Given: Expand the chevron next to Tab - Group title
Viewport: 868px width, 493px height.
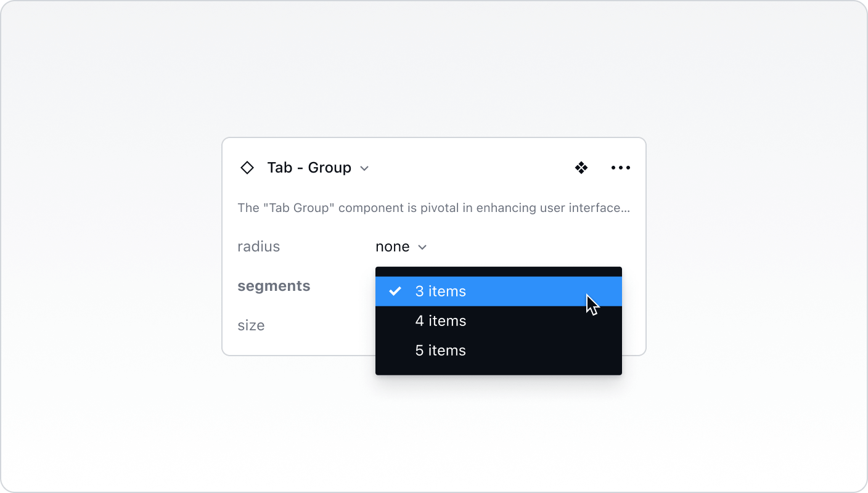Looking at the screenshot, I should [364, 168].
